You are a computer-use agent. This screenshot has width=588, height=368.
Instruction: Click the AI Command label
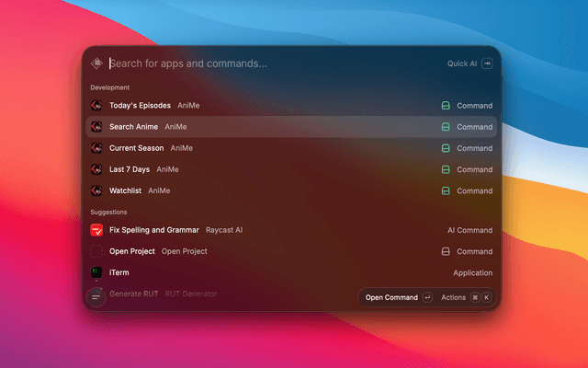coord(469,230)
